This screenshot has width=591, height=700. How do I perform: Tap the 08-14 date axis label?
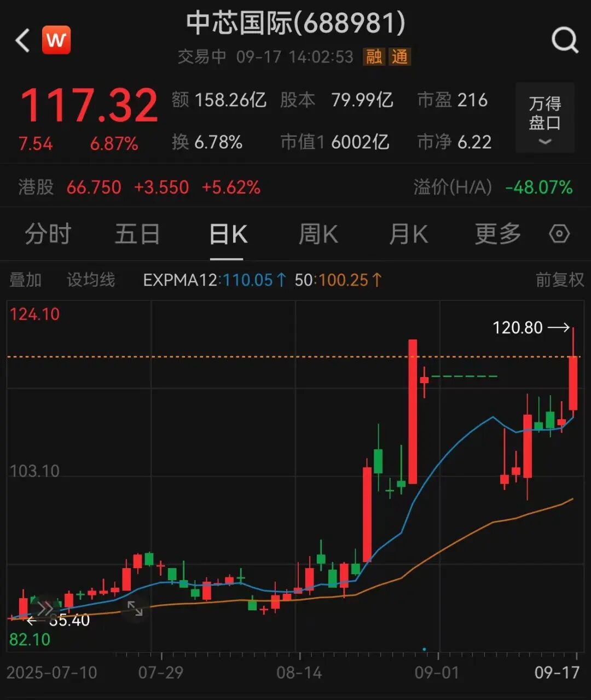(x=299, y=672)
